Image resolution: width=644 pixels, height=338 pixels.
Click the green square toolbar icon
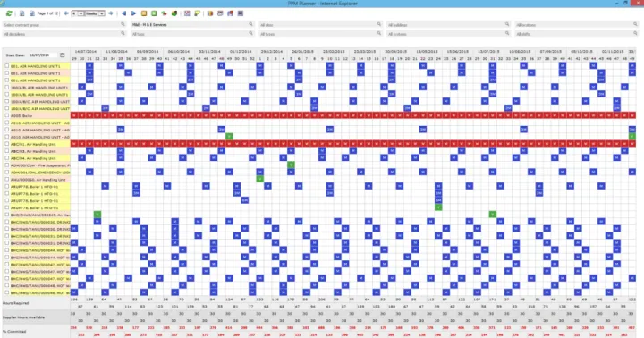pyautogui.click(x=154, y=13)
